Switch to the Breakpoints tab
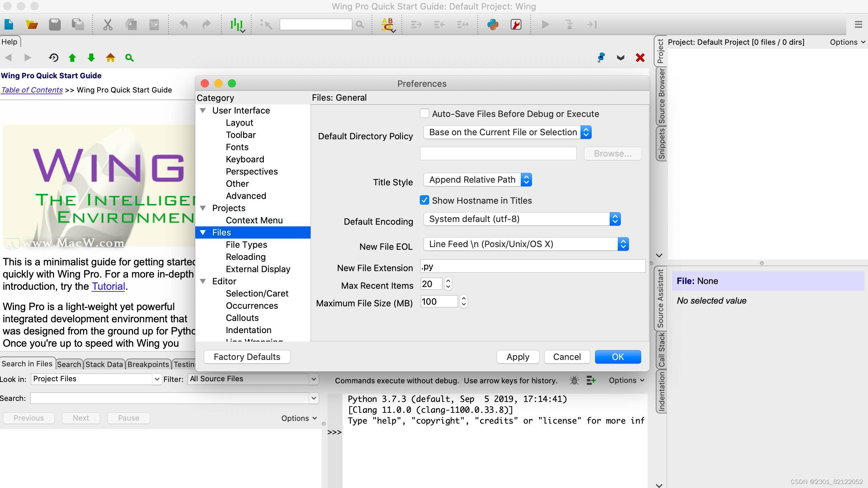Image resolution: width=868 pixels, height=488 pixels. [x=148, y=364]
